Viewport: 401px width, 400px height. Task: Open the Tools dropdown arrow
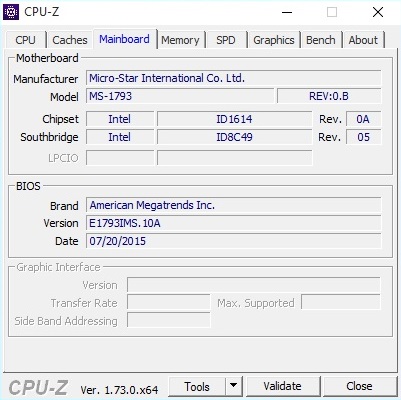(234, 386)
